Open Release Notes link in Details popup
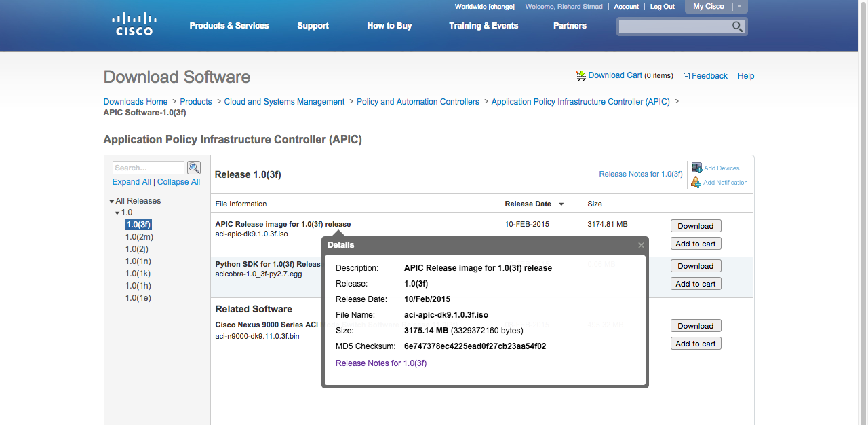Screen dimensions: 868x425 (x=381, y=363)
